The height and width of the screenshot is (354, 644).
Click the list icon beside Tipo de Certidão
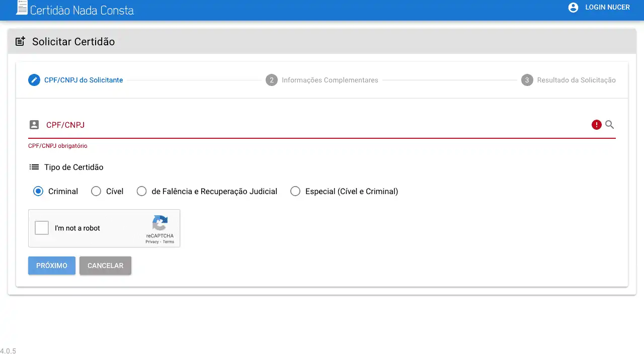click(34, 167)
